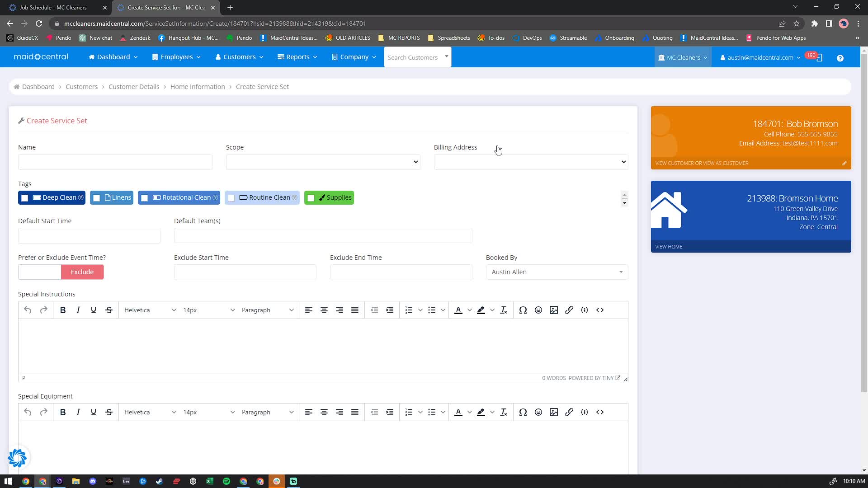Open Booked By dropdown showing Austin Allen
The height and width of the screenshot is (488, 868).
coord(557,272)
